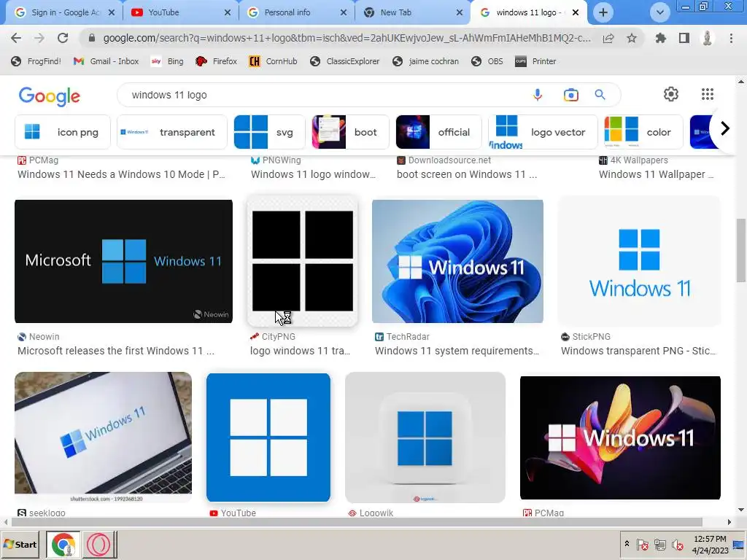Expand the tab search dropdown arrow

659,12
